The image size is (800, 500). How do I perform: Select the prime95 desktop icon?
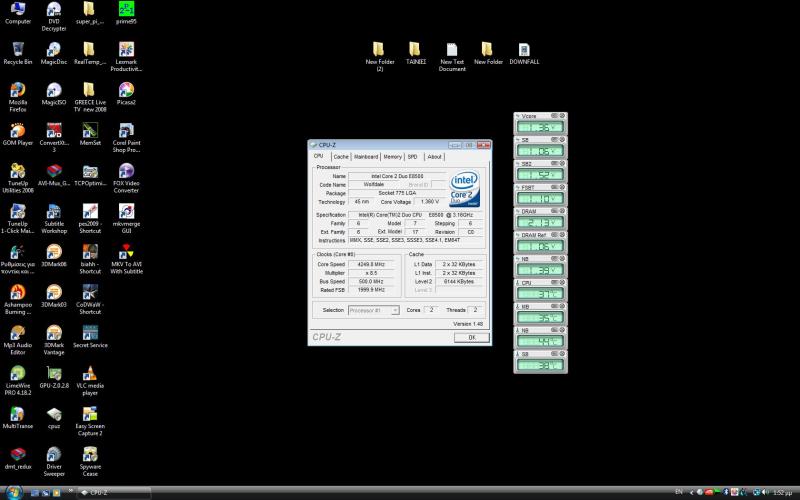click(126, 13)
